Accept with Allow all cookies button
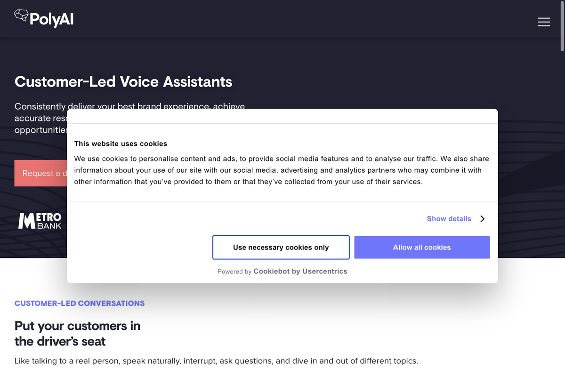This screenshot has width=565, height=392. point(422,247)
